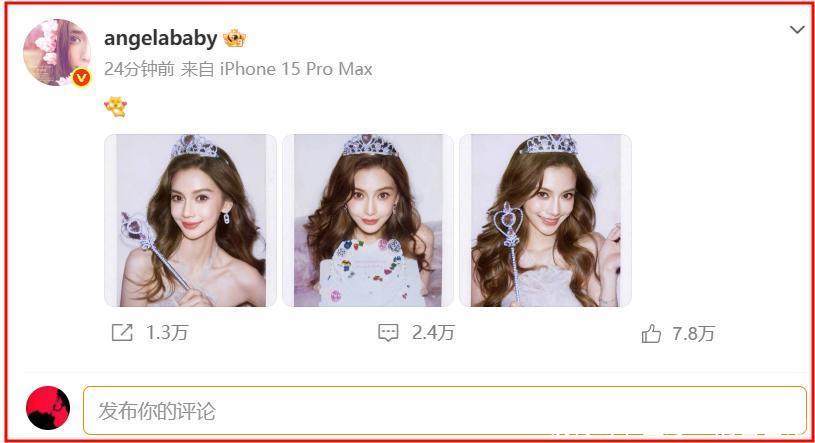Focus the 发布你的评论 comment field
This screenshot has width=815, height=443.
(x=445, y=411)
